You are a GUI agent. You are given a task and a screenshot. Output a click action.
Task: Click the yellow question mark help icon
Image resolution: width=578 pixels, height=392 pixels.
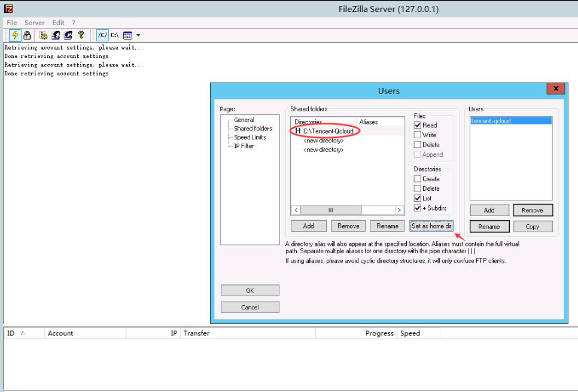(81, 35)
